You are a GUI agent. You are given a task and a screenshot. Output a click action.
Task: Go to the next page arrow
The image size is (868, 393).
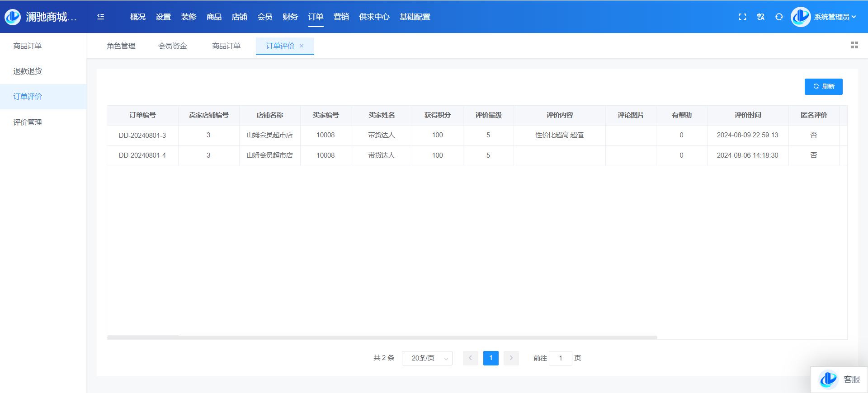tap(511, 358)
